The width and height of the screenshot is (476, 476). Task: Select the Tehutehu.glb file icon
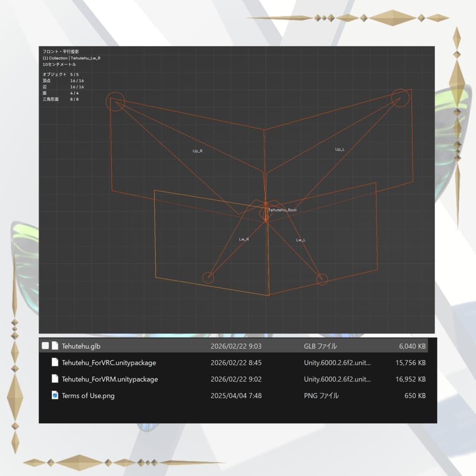point(55,345)
